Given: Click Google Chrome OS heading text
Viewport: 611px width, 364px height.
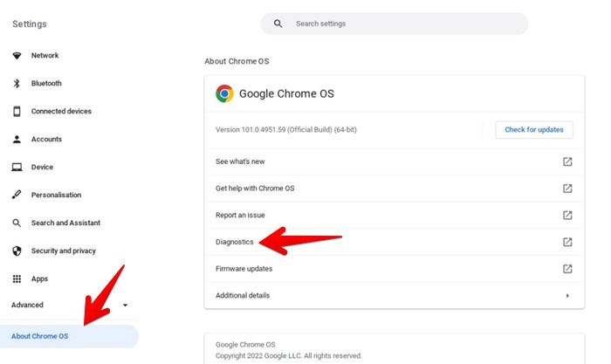Looking at the screenshot, I should pos(286,94).
